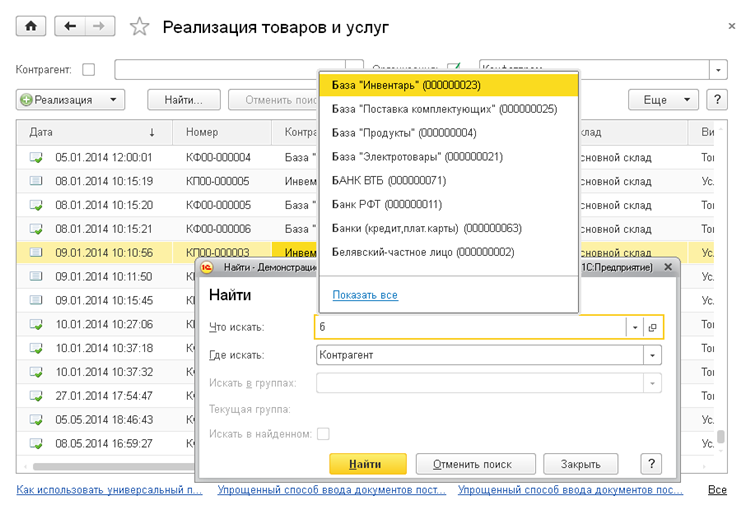Pick Банки (кредит,плат.карты) (000000063)
This screenshot has height=509, width=750.
click(x=449, y=228)
